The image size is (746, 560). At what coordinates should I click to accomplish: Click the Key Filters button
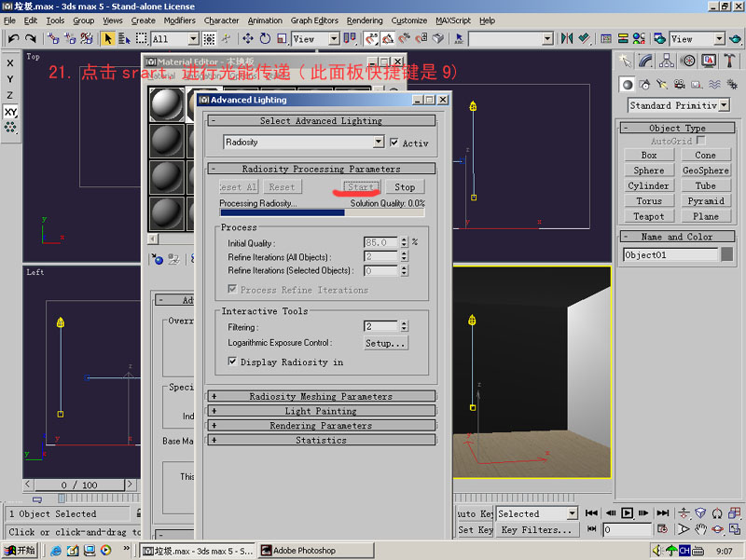[537, 529]
